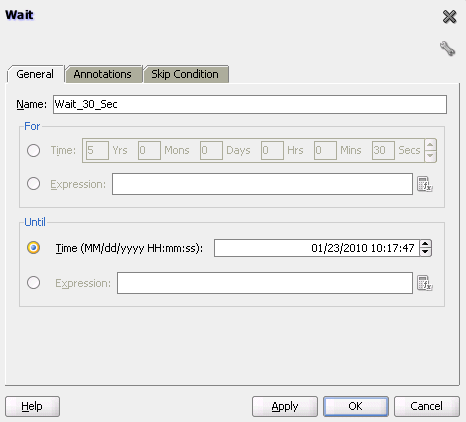The image size is (466, 422).
Task: Click the Apply button
Action: pyautogui.click(x=285, y=406)
